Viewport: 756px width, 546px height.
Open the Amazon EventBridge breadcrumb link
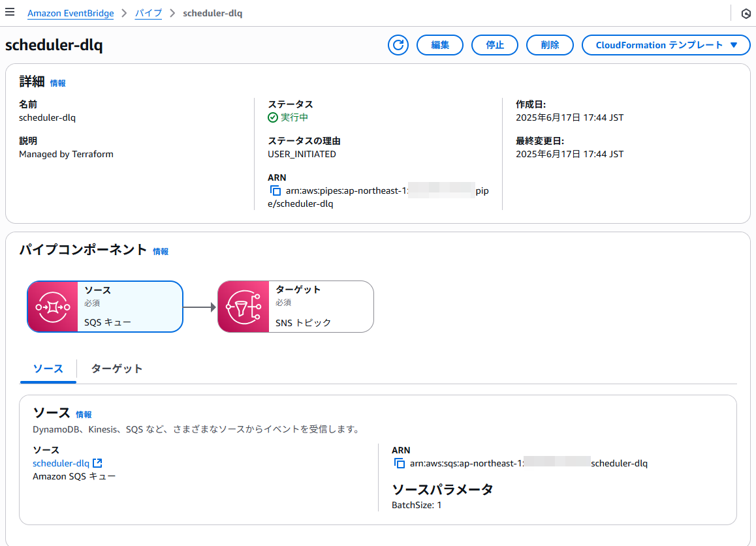pos(71,14)
